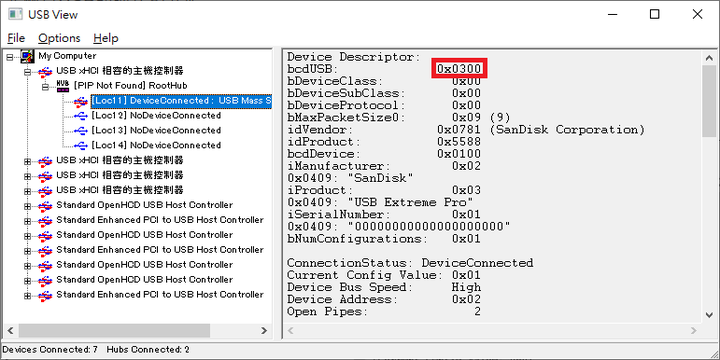Click the first Standard OpenHCD controller icon
720x360 pixels.
pos(45,205)
